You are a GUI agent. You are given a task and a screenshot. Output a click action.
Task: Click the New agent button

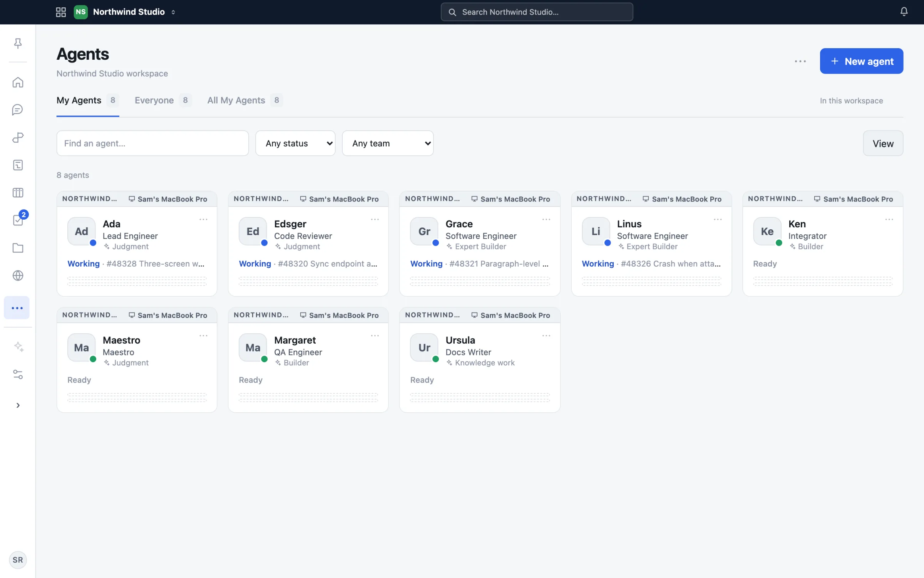[861, 61]
